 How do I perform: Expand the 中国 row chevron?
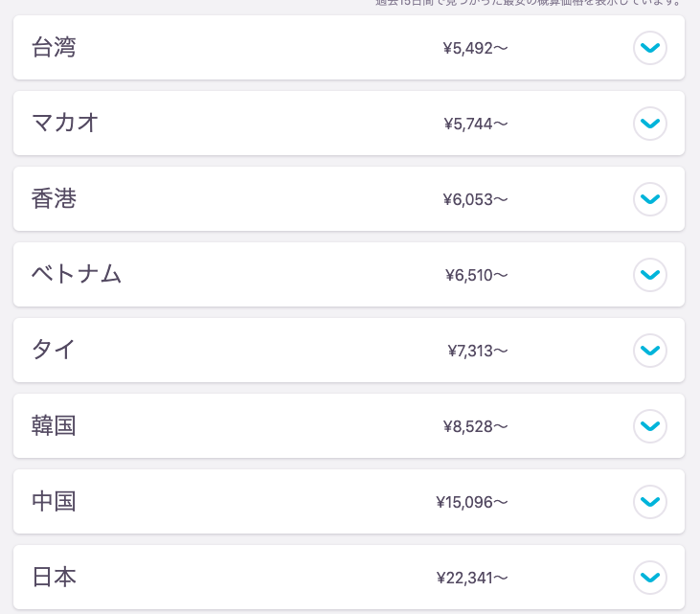[x=650, y=502]
